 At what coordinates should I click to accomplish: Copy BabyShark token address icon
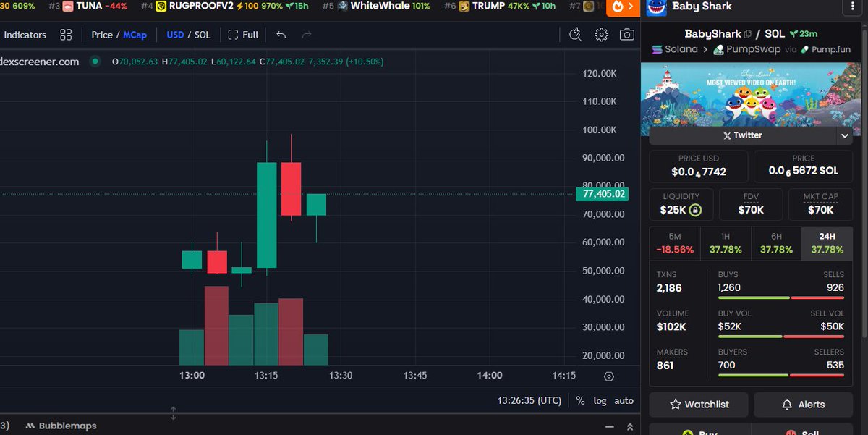[x=748, y=34]
